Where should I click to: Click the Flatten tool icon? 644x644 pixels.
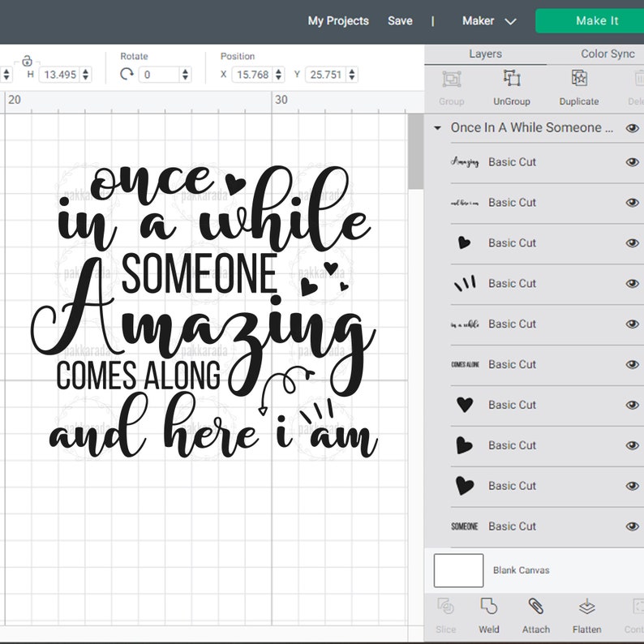point(587,606)
